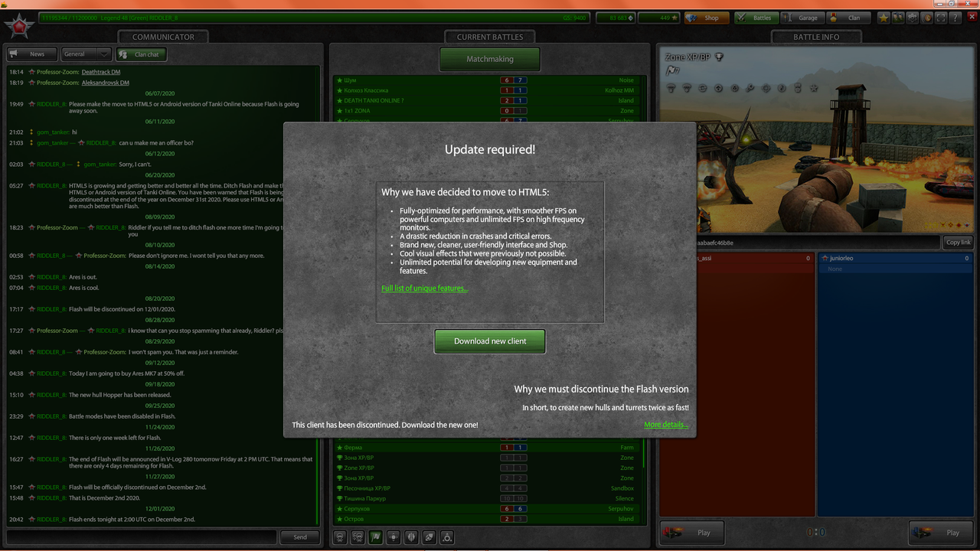Open the friends icon in top bar
This screenshot has width=980, height=551.
pos(898,18)
